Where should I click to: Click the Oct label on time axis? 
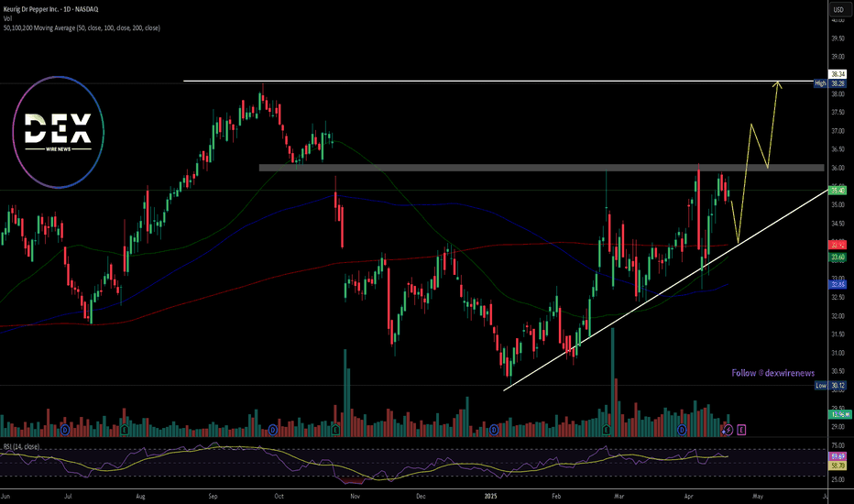279,497
